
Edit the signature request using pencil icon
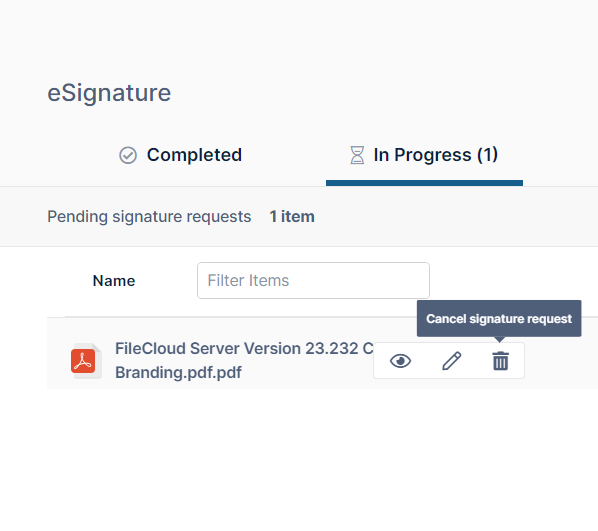pyautogui.click(x=452, y=361)
